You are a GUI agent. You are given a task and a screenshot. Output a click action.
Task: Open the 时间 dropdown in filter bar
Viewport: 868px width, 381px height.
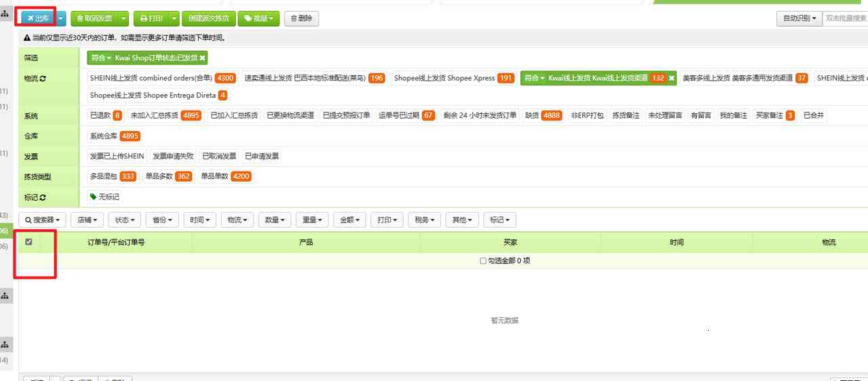[201, 220]
